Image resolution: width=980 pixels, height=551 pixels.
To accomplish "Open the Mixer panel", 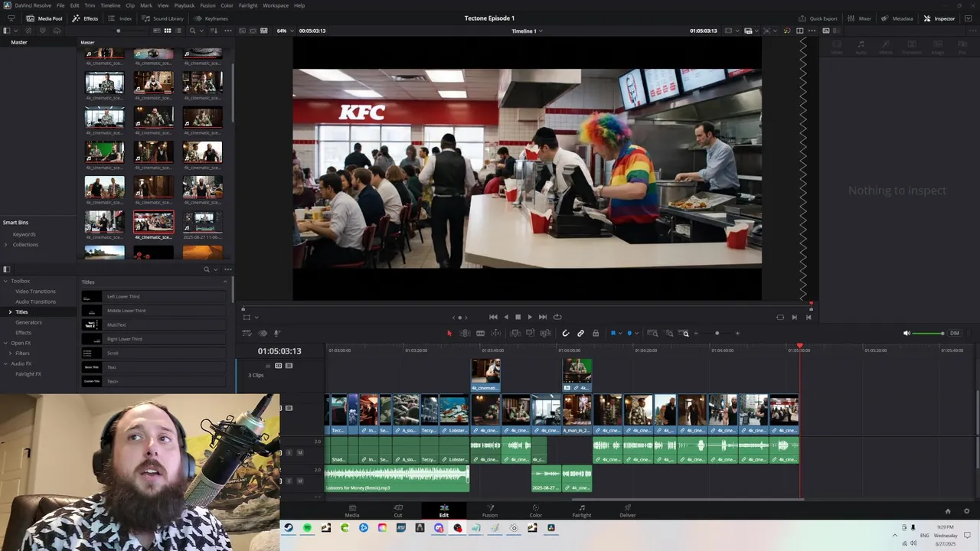I will click(x=859, y=18).
